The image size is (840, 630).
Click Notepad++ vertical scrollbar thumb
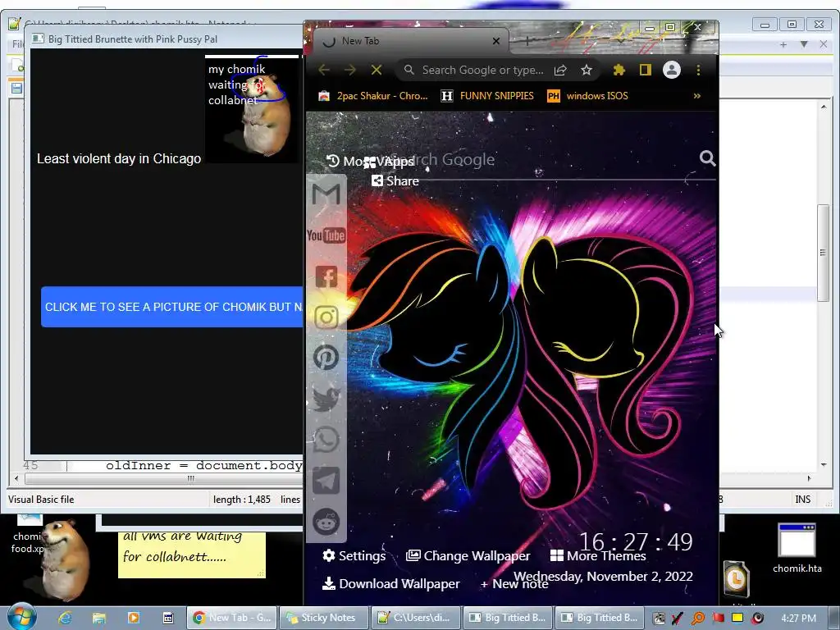click(824, 253)
